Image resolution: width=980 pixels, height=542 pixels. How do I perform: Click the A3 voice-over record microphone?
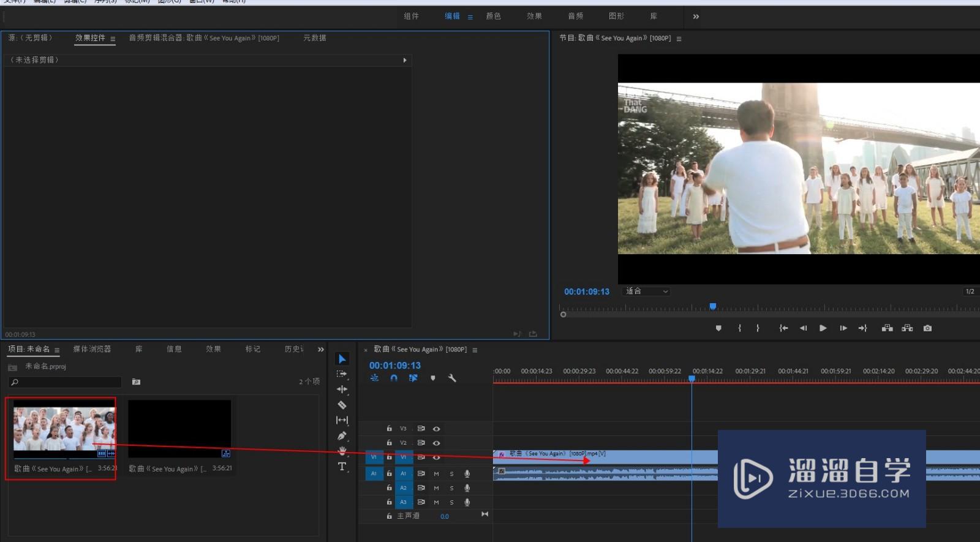(467, 502)
